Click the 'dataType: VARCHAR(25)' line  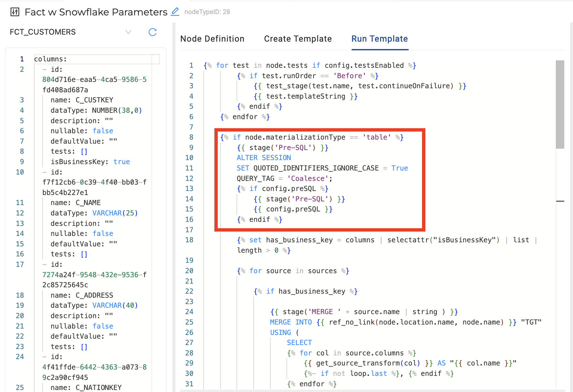tap(94, 213)
